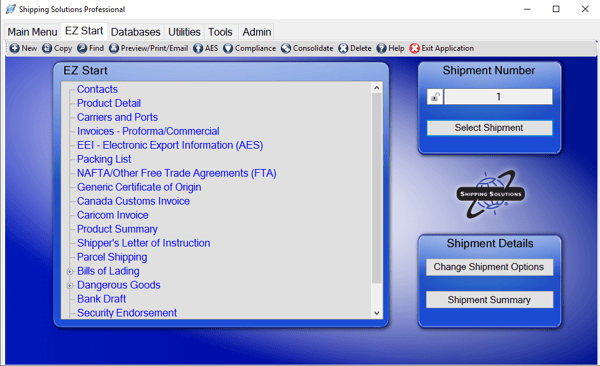Click the Consolidate toolbar icon

click(286, 48)
